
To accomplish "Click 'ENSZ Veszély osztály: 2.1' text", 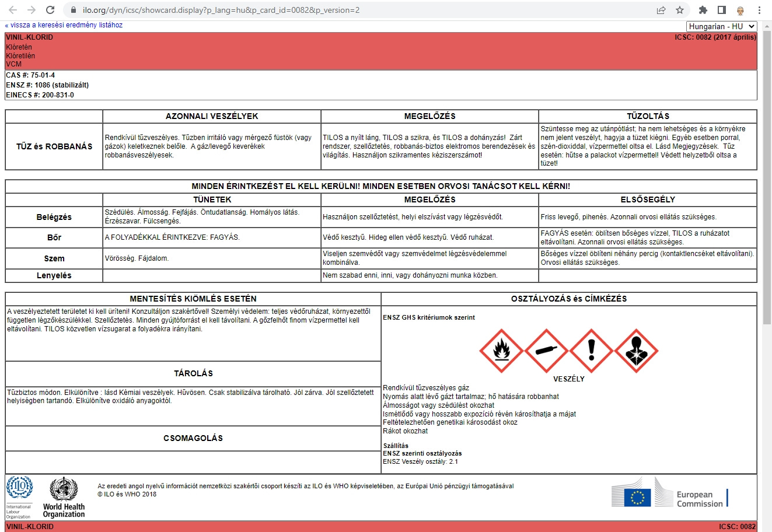I will click(x=421, y=461).
